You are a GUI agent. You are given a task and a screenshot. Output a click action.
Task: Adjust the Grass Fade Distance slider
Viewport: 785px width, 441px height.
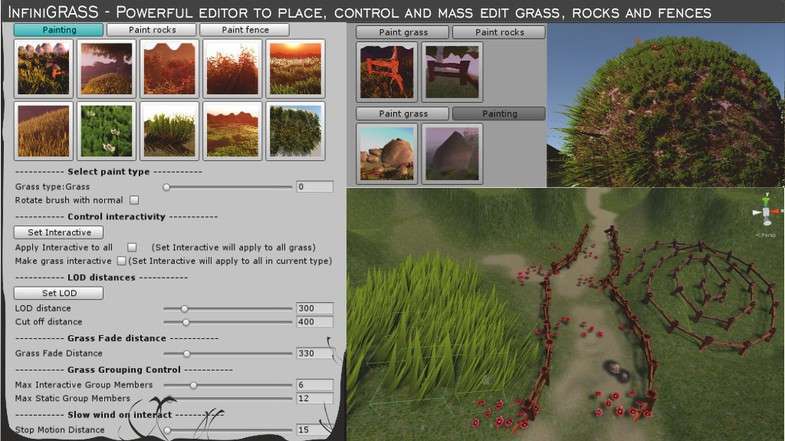pos(228,353)
